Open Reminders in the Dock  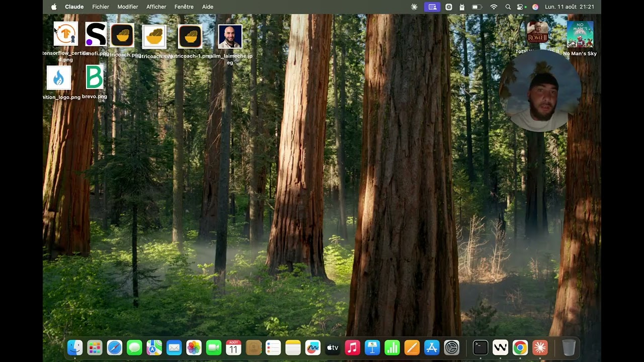click(273, 347)
